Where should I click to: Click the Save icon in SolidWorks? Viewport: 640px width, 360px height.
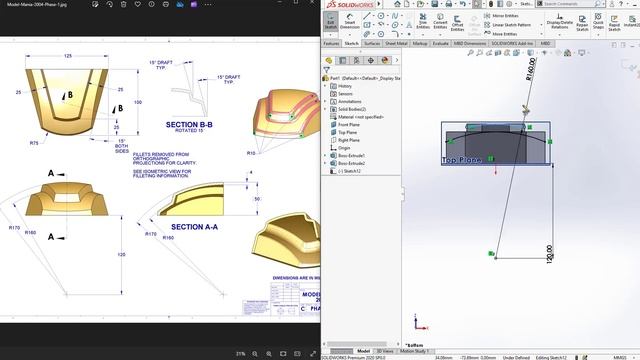435,4
